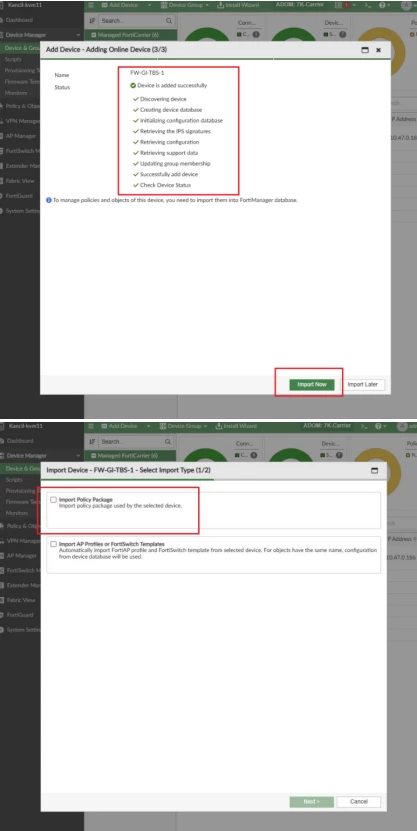Open FortiGuard in sidebar behind Import Device dialog

(x=20, y=615)
